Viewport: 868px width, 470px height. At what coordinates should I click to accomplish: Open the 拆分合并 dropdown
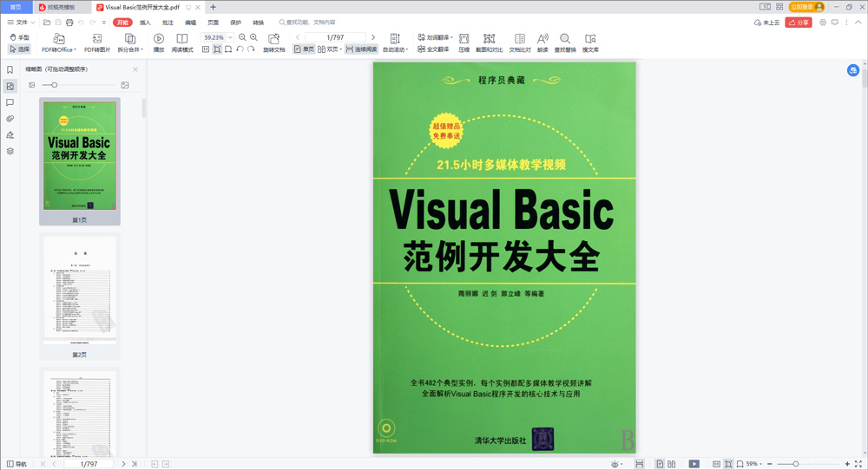[130, 49]
